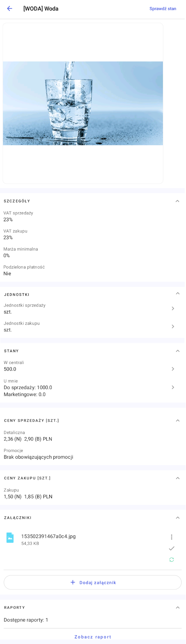Tap the green sync icon for the attachment
This screenshot has width=186, height=644.
tap(172, 560)
